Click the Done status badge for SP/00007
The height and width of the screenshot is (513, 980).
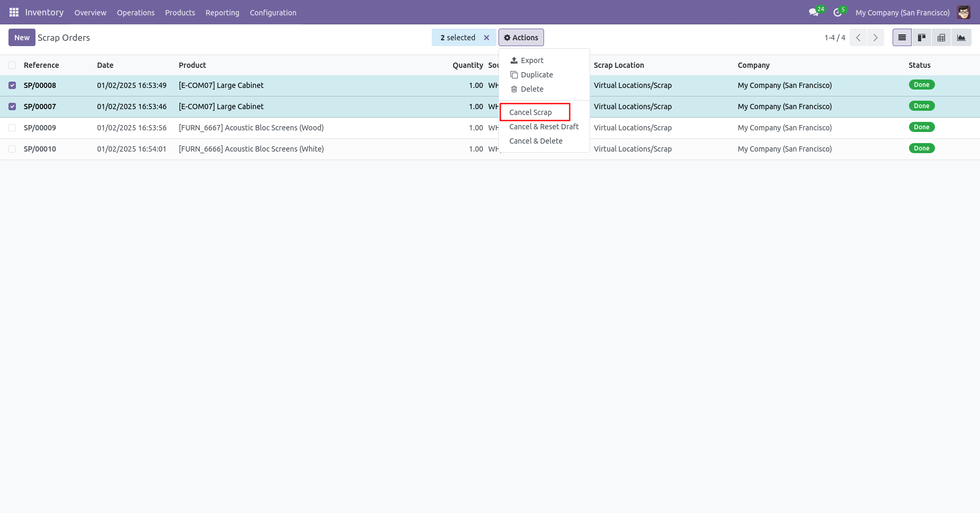coord(921,106)
